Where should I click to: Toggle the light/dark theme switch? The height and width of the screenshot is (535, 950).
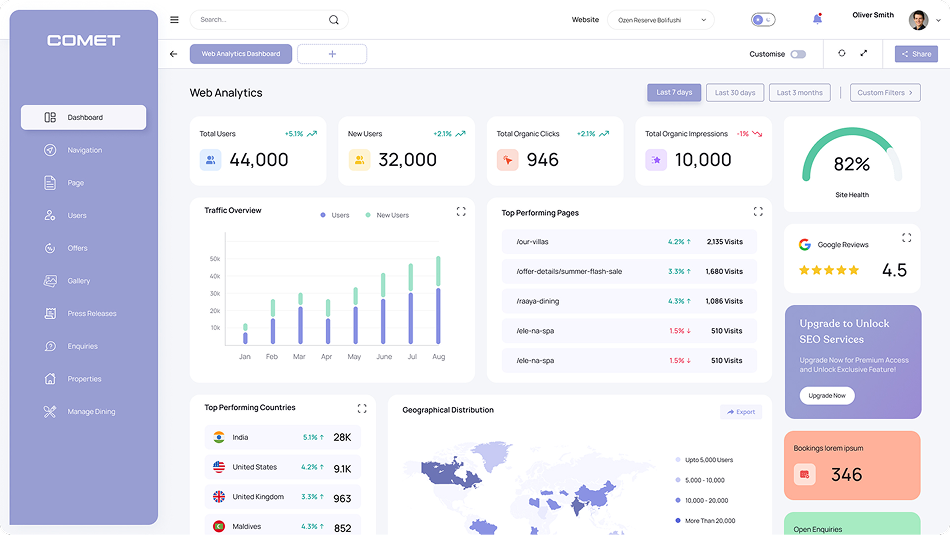point(763,19)
